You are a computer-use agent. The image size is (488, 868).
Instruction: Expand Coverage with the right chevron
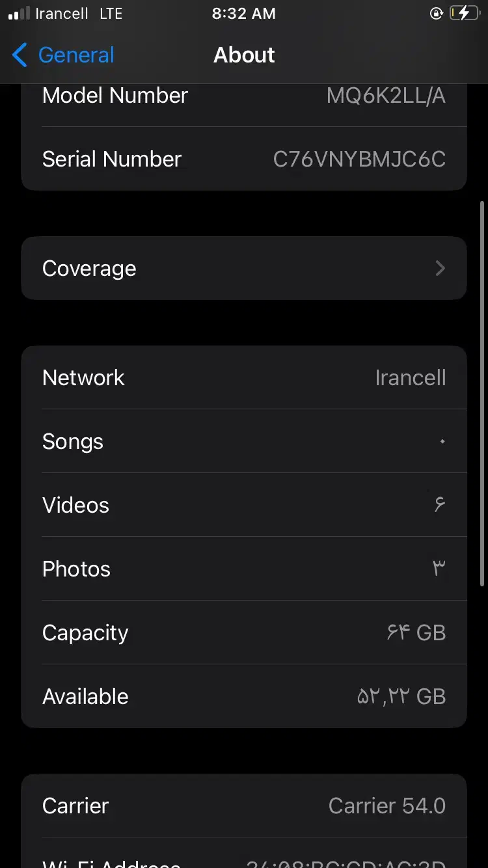pyautogui.click(x=441, y=268)
